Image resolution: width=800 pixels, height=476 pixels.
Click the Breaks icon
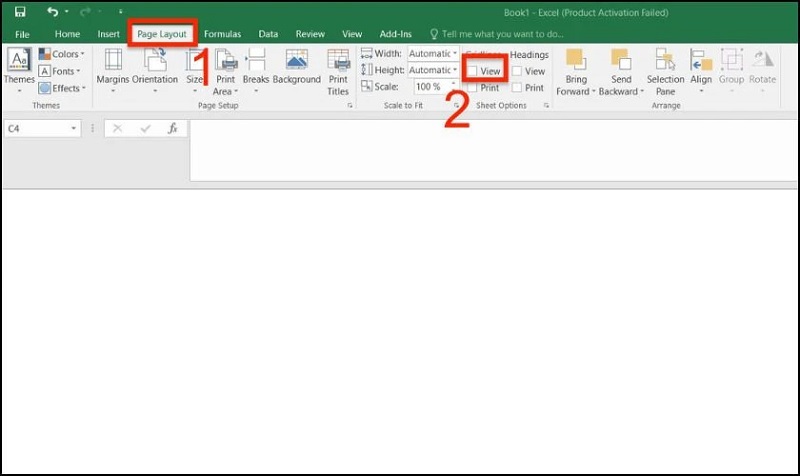[x=256, y=68]
